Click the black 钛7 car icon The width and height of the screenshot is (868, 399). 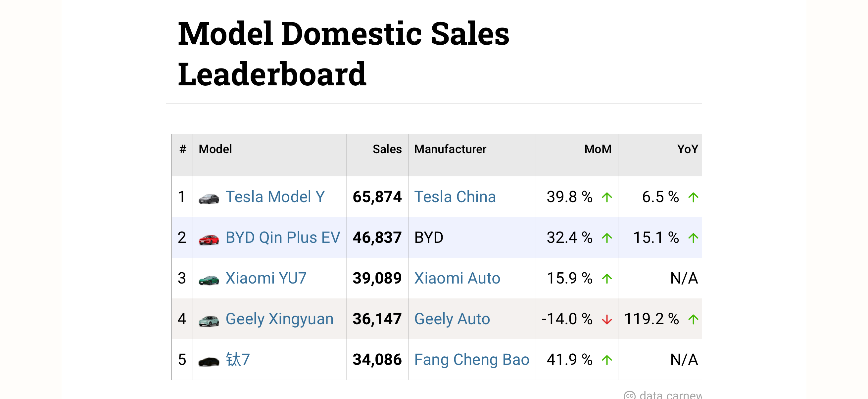click(209, 361)
